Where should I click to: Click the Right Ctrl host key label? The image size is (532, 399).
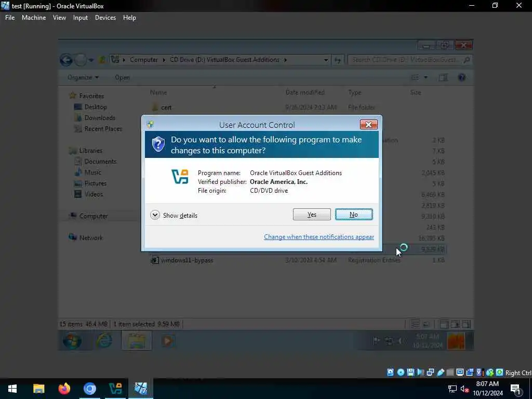[518, 373]
